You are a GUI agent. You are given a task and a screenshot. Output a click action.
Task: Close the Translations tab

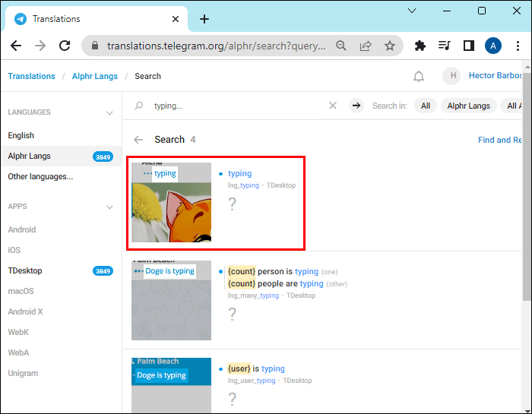(x=176, y=19)
